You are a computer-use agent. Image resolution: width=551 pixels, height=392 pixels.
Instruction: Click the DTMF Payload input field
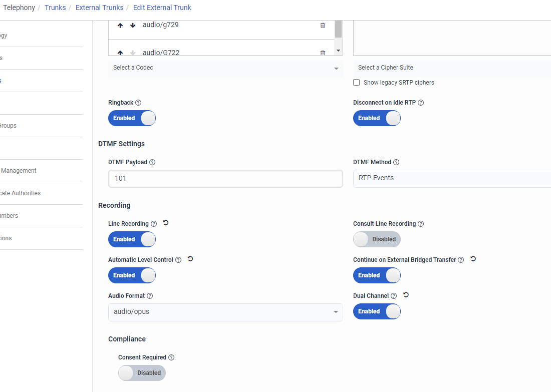(225, 178)
